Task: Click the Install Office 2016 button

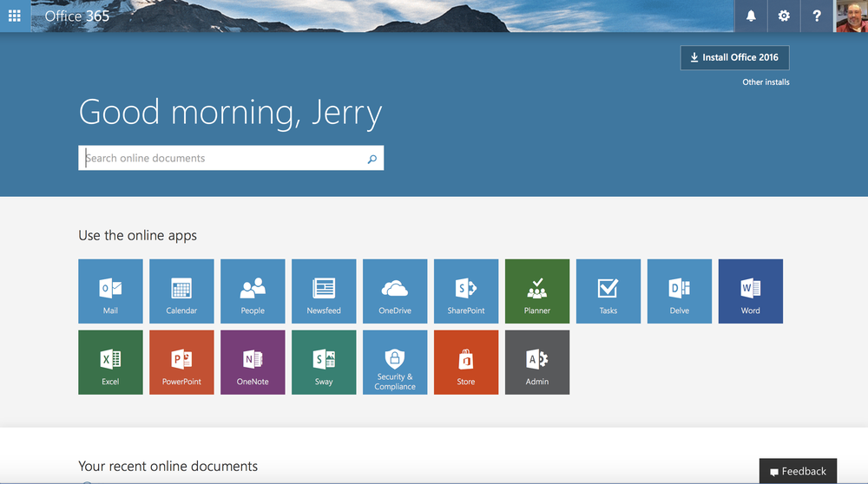Action: [734, 57]
